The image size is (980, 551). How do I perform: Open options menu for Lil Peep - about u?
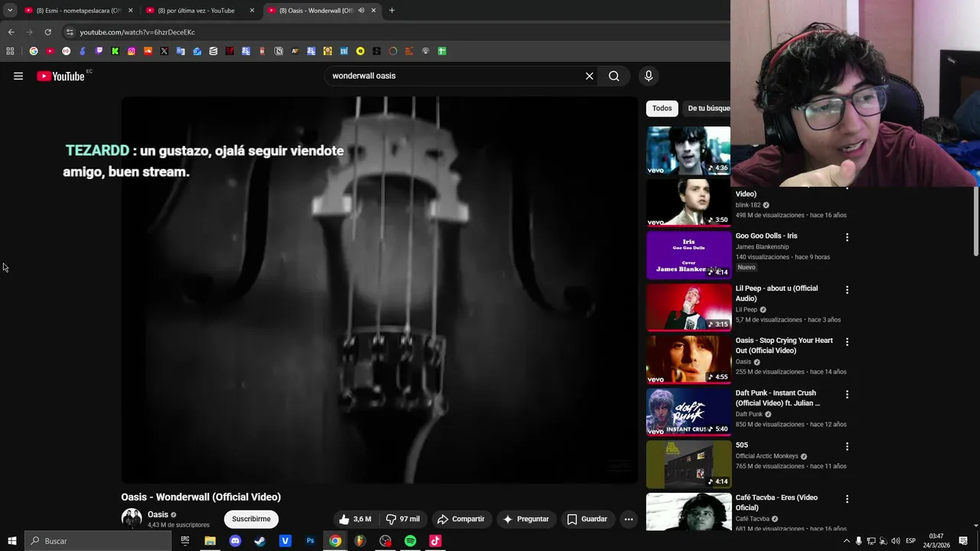847,290
